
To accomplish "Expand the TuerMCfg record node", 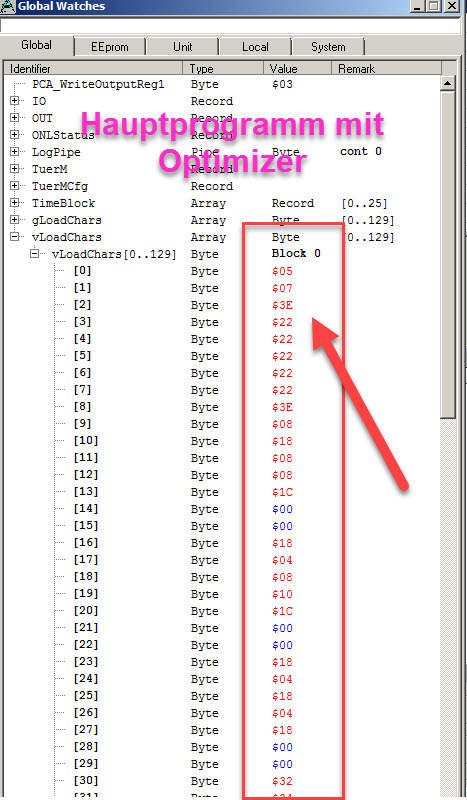I will click(x=15, y=186).
